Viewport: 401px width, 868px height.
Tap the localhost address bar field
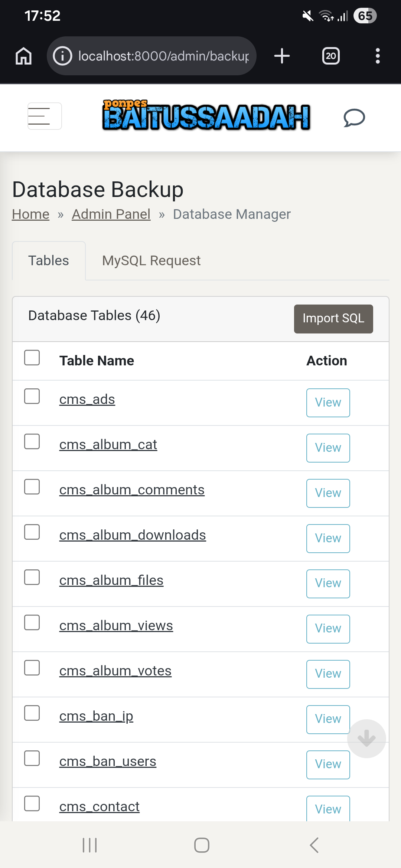163,56
